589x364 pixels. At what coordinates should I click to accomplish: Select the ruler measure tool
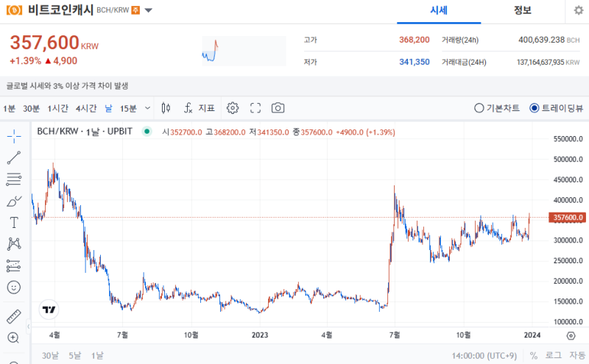point(14,316)
